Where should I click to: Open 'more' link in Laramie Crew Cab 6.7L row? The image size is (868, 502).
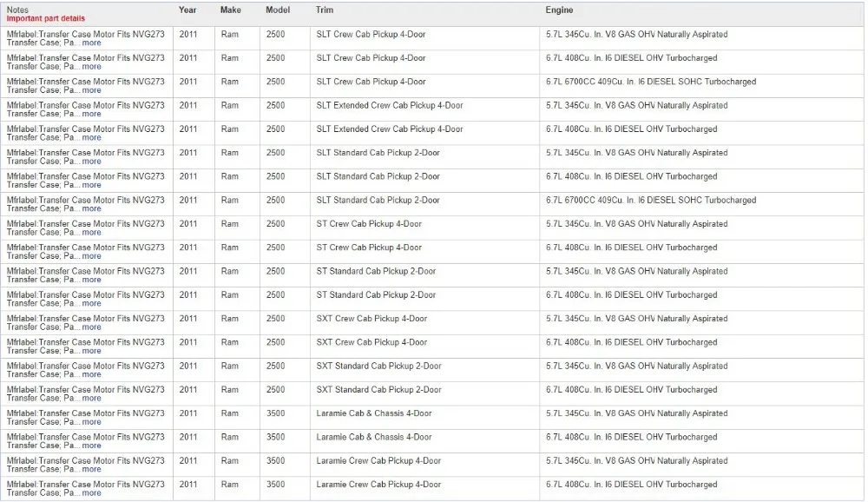(x=91, y=493)
